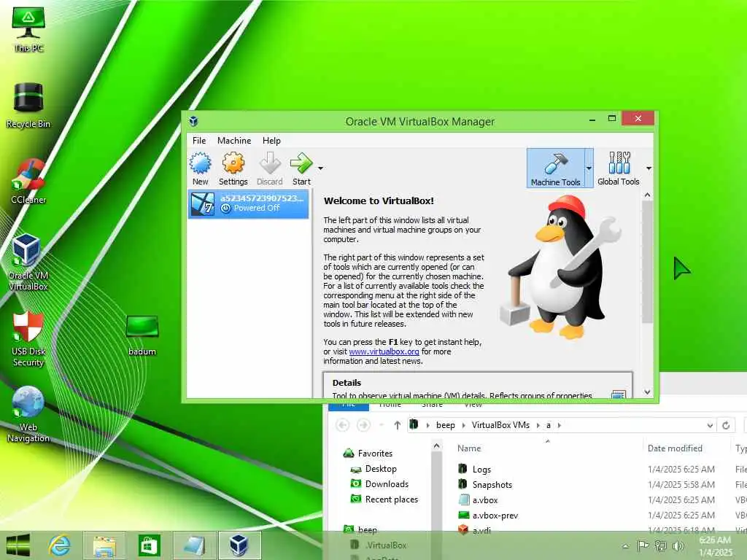Open the Windows Store taskbar icon

149,545
